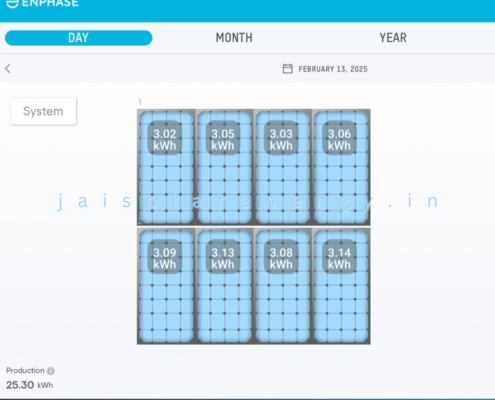Image resolution: width=495 pixels, height=400 pixels.
Task: Select the panel producing 3.13 kWh
Action: click(x=224, y=286)
